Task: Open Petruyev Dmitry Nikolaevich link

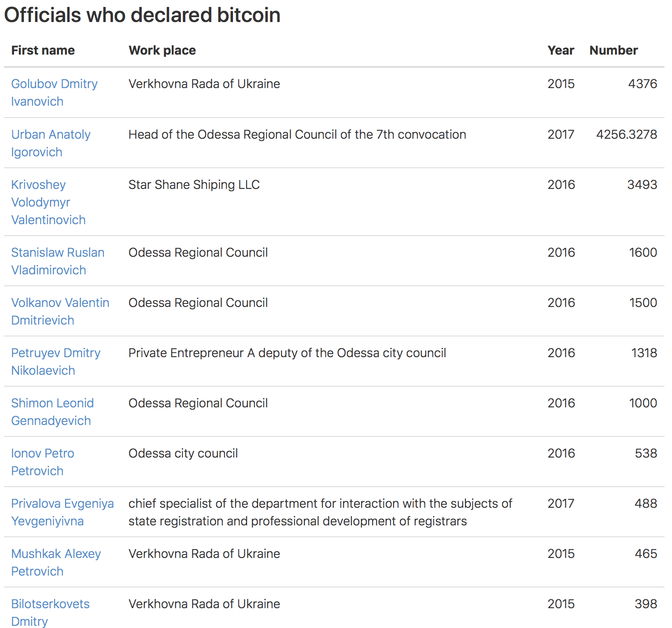Action: pos(56,362)
